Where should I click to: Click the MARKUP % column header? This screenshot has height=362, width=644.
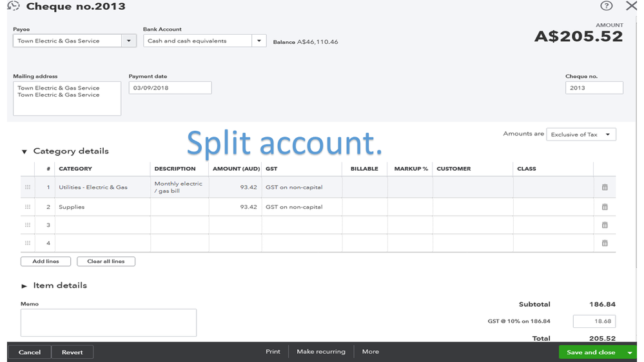coord(411,169)
